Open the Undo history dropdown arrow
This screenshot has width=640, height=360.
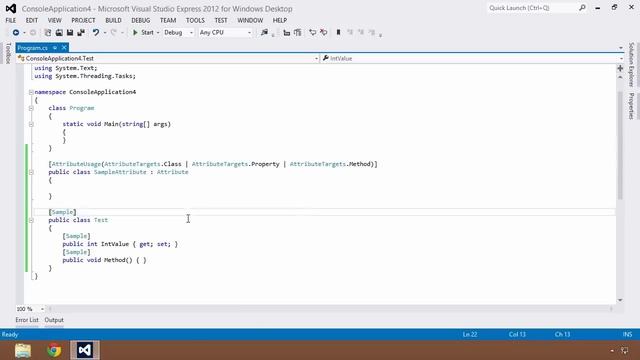[x=104, y=32]
